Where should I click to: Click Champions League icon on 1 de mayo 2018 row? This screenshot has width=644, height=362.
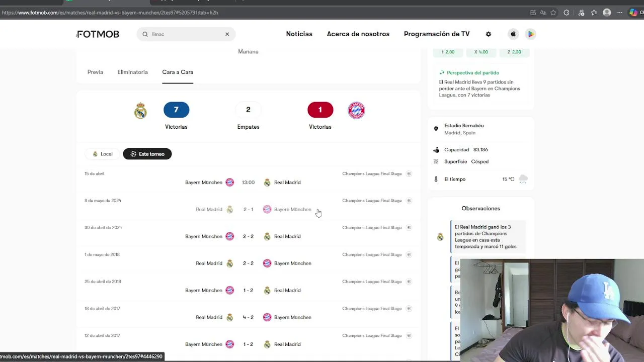click(x=409, y=254)
